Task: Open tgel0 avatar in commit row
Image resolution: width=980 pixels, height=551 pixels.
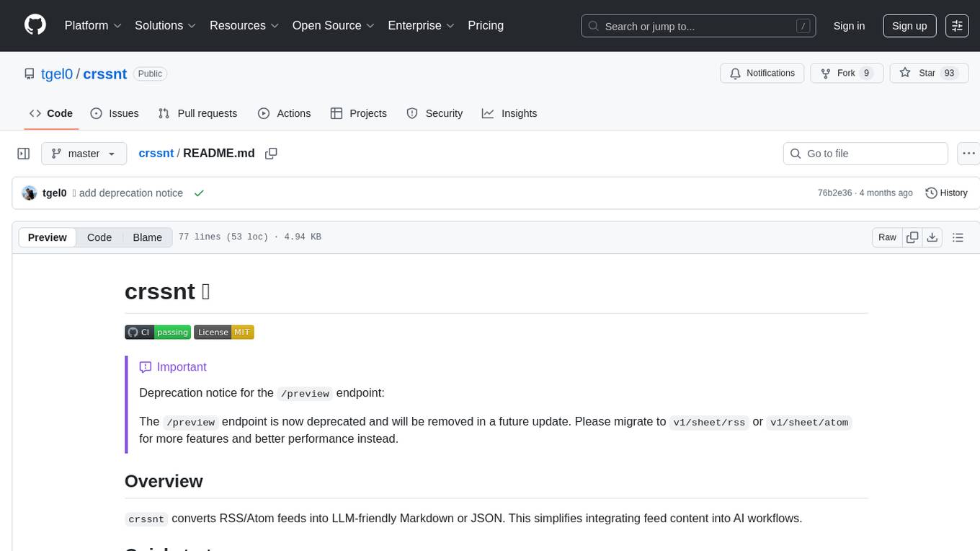Action: (x=30, y=193)
